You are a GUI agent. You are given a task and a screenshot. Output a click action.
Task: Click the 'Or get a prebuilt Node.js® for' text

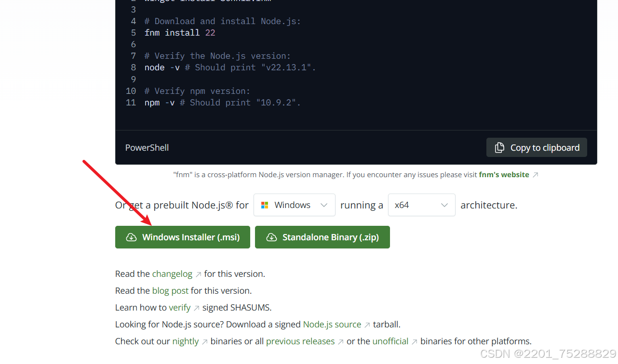(x=182, y=205)
